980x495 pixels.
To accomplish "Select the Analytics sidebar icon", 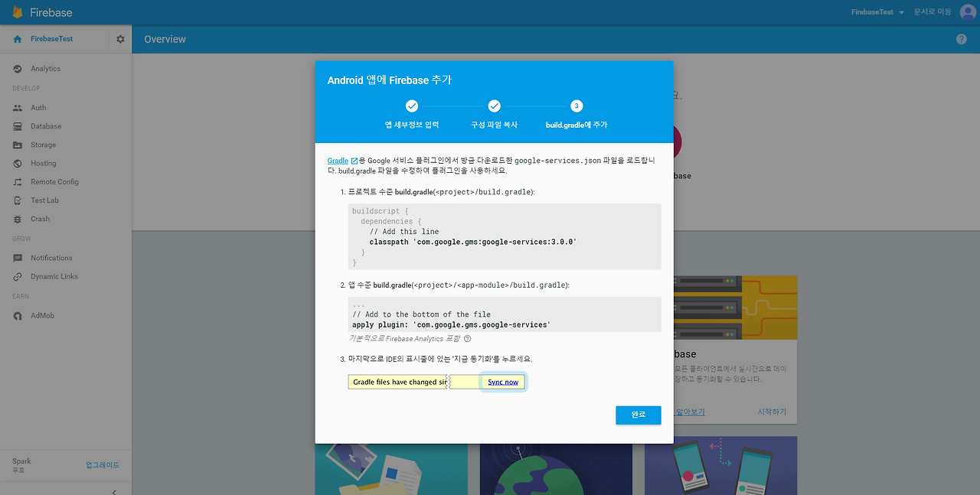I will coord(17,69).
